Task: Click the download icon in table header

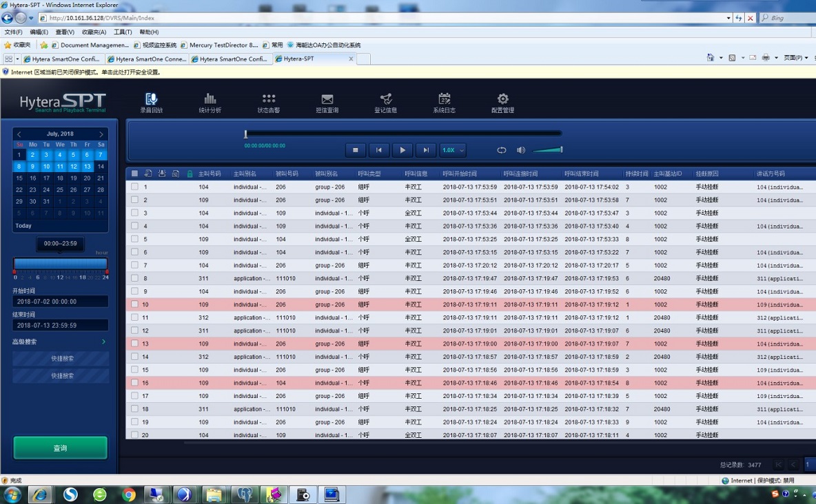Action: tap(162, 174)
